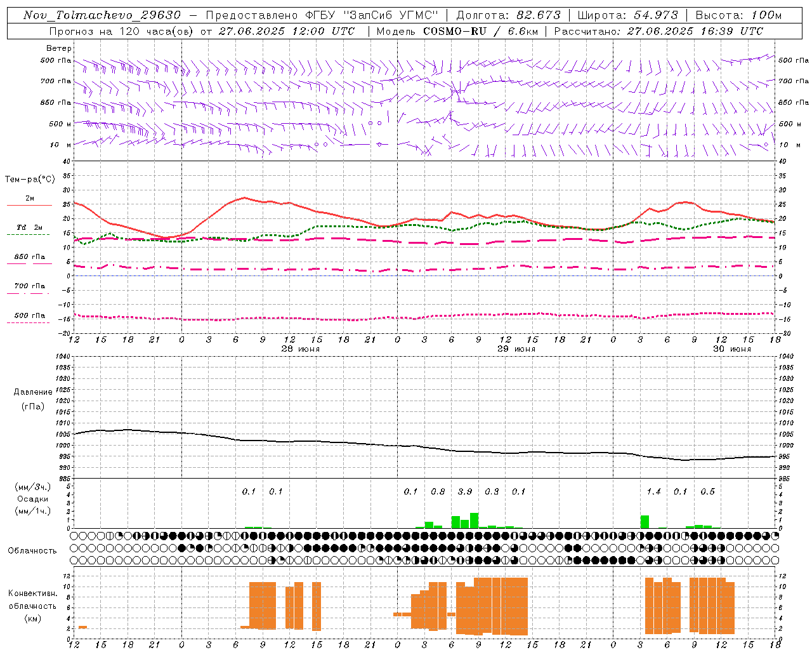
Task: Click the '(км)' unit label
Action: (x=32, y=618)
